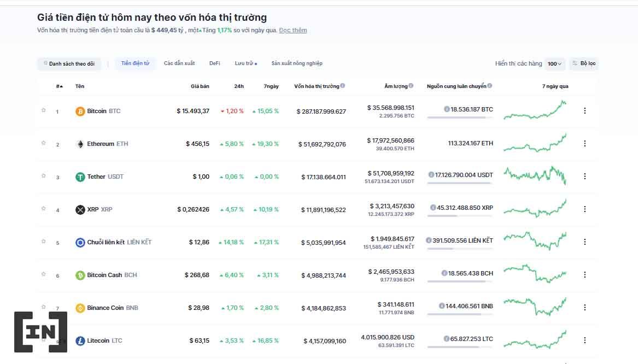Toggle watchlist star for Bitcoin Cash

click(44, 274)
